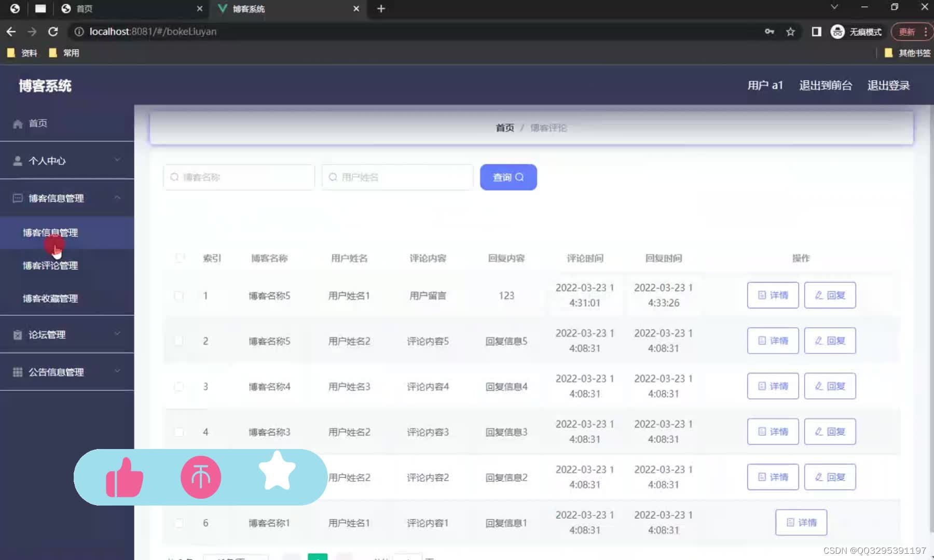Collapse the 博客信息管理 parent menu
This screenshot has width=934, height=560.
pos(67,198)
